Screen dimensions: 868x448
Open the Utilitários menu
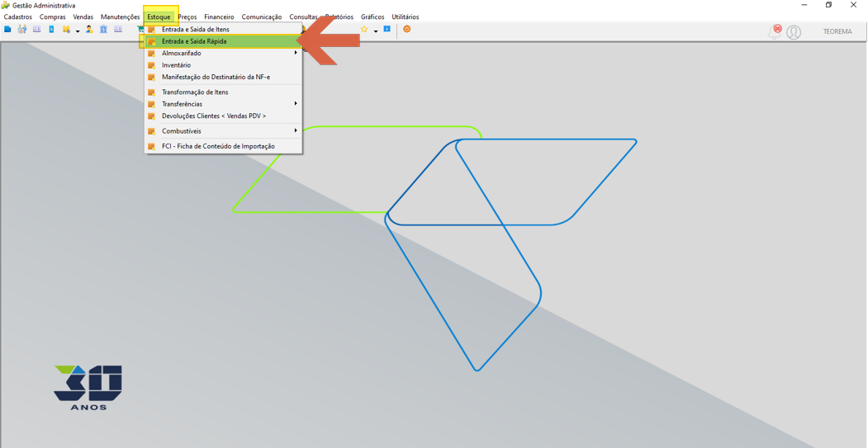(406, 17)
